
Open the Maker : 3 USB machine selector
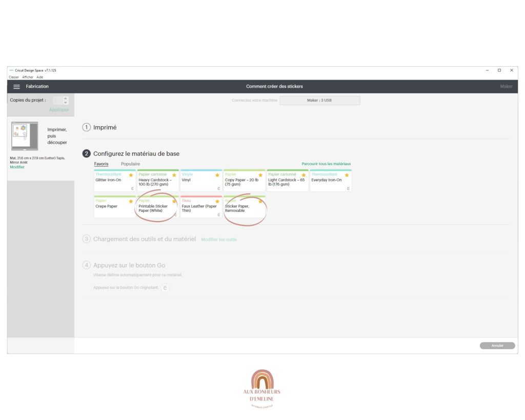coord(319,101)
